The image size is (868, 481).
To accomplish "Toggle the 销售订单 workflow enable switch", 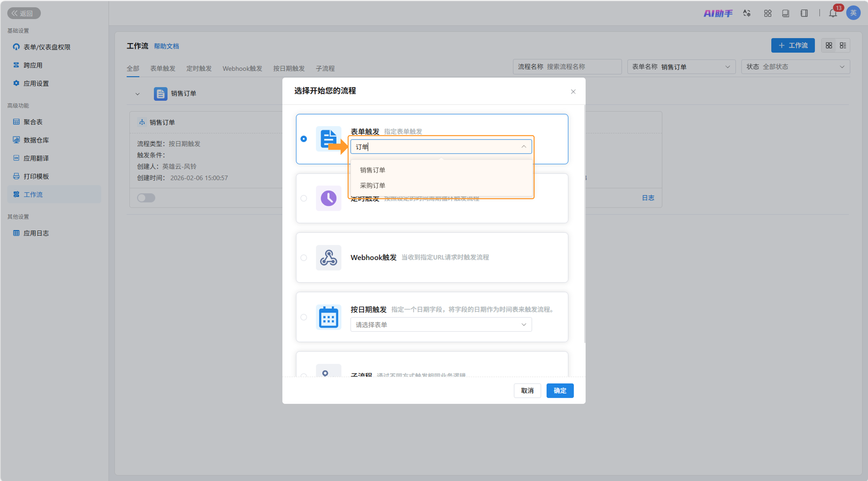I will (146, 198).
